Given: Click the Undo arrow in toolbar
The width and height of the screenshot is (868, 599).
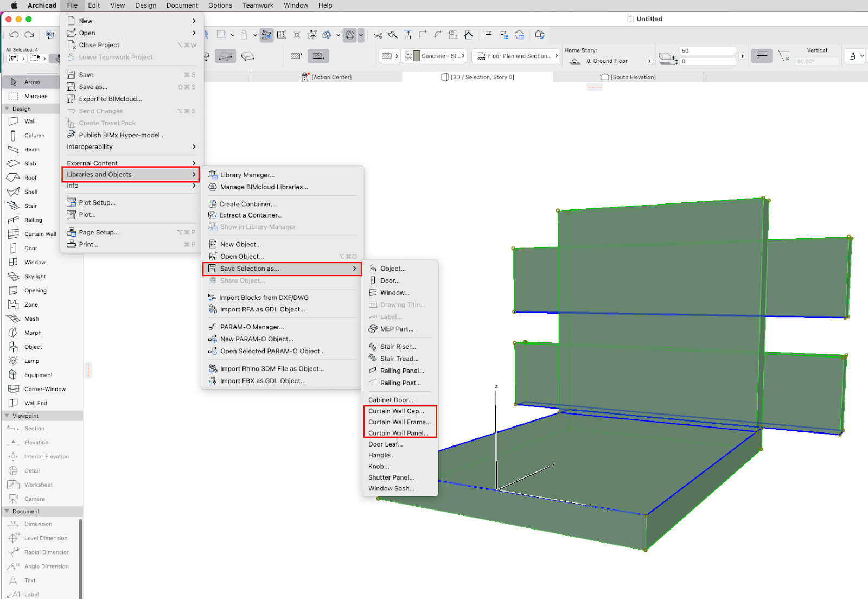Looking at the screenshot, I should pos(14,35).
